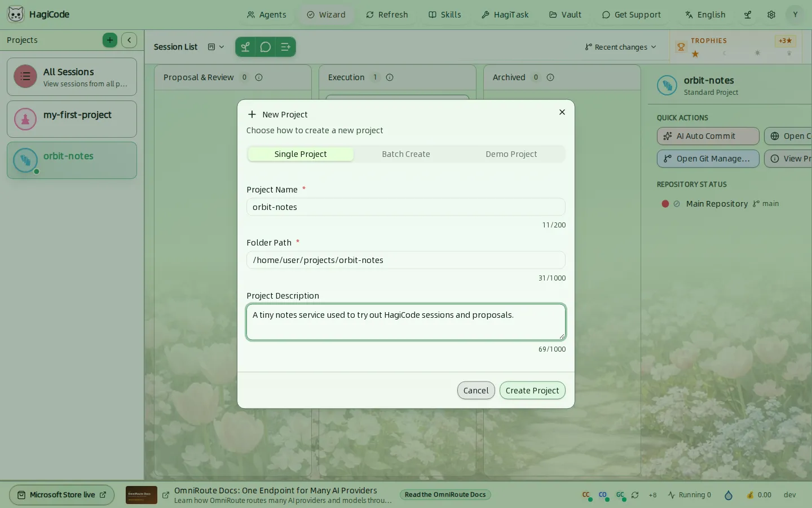Open the Skills menu item

445,15
